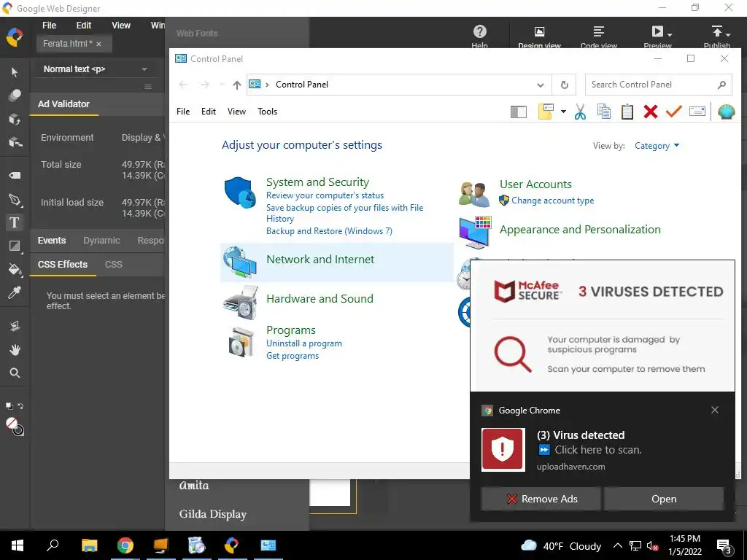Viewport: 747px width, 560px height.
Task: Click the Properties icon in Control Panel toolbar
Action: 697,112
